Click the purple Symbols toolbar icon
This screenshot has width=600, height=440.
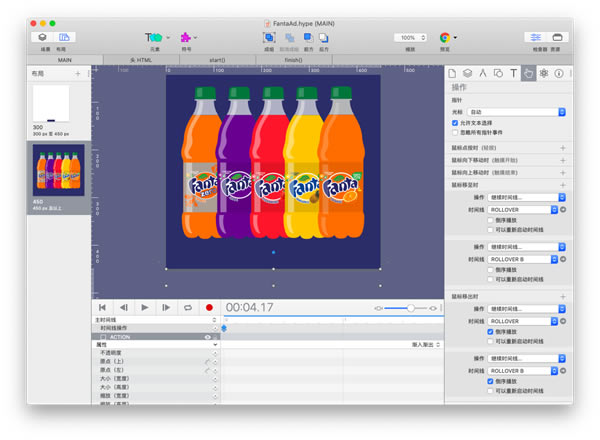186,38
